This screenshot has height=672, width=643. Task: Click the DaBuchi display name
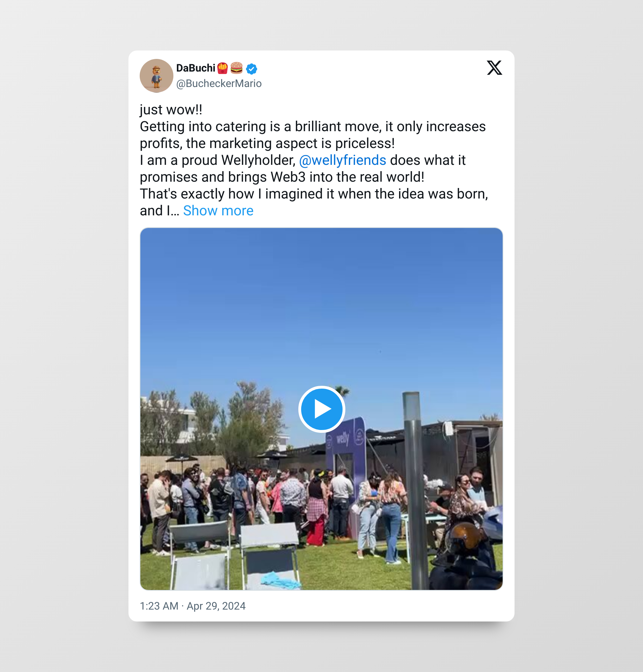(x=195, y=68)
